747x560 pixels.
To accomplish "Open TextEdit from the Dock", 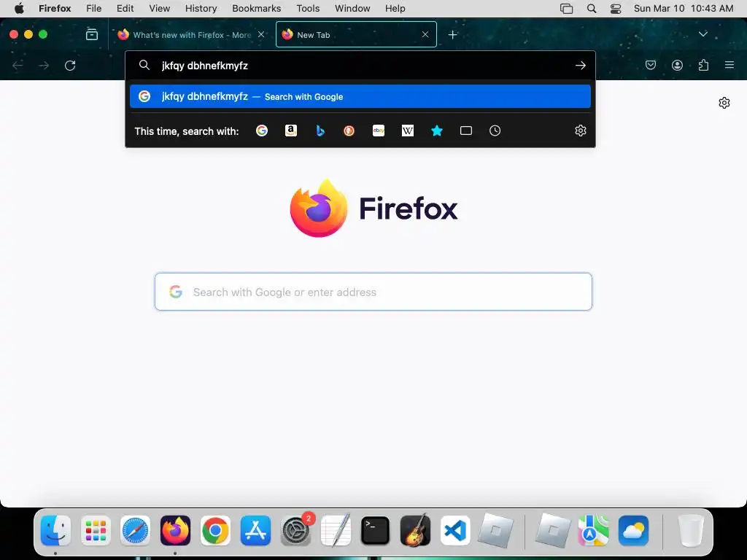I will pyautogui.click(x=336, y=531).
